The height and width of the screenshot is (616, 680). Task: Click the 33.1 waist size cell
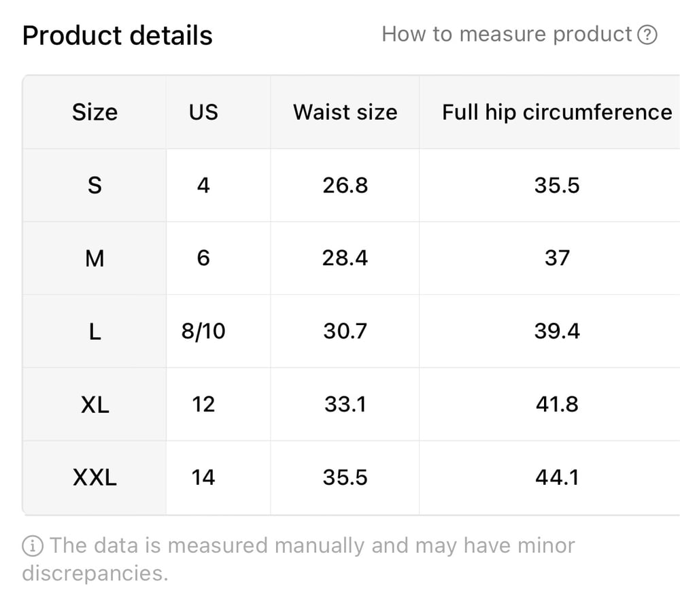point(345,405)
